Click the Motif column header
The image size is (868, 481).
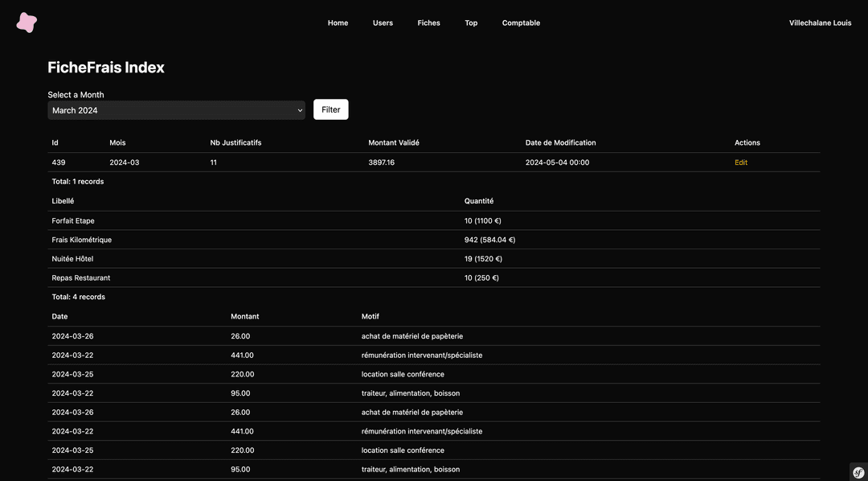pos(370,317)
